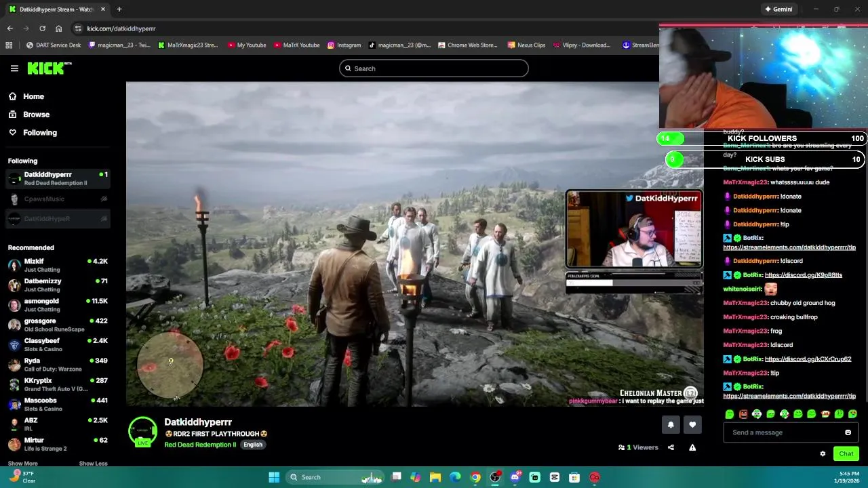Screen dimensions: 868x488
Task: Open File Explorer from taskbar
Action: click(x=435, y=477)
